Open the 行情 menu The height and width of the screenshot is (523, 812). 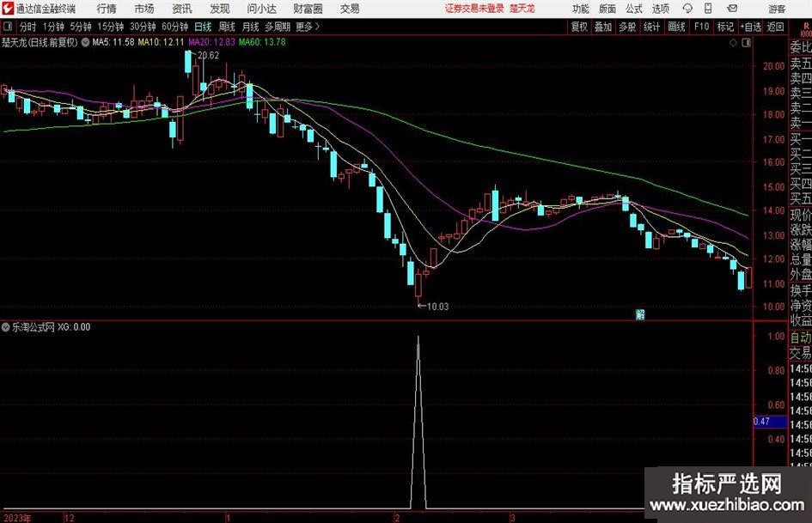[107, 9]
